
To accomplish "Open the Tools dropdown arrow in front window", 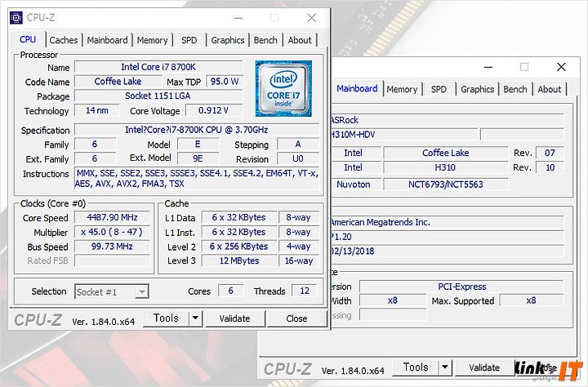I will (x=195, y=318).
